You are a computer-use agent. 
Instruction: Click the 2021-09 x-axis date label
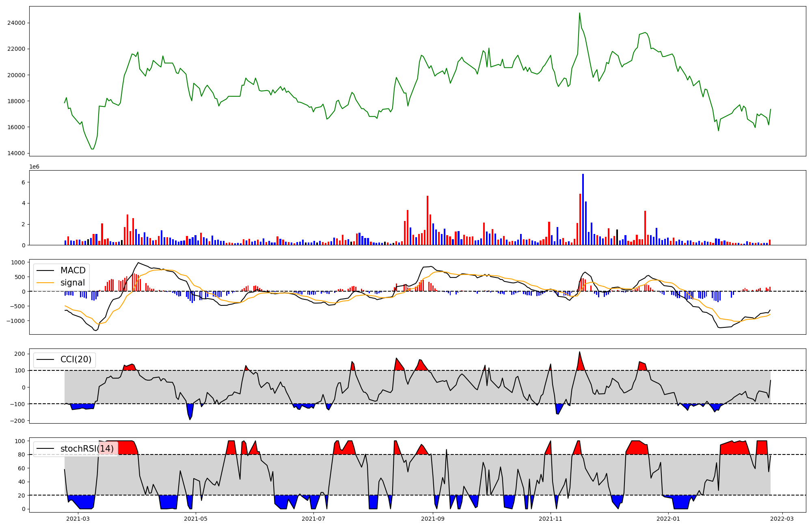point(433,519)
